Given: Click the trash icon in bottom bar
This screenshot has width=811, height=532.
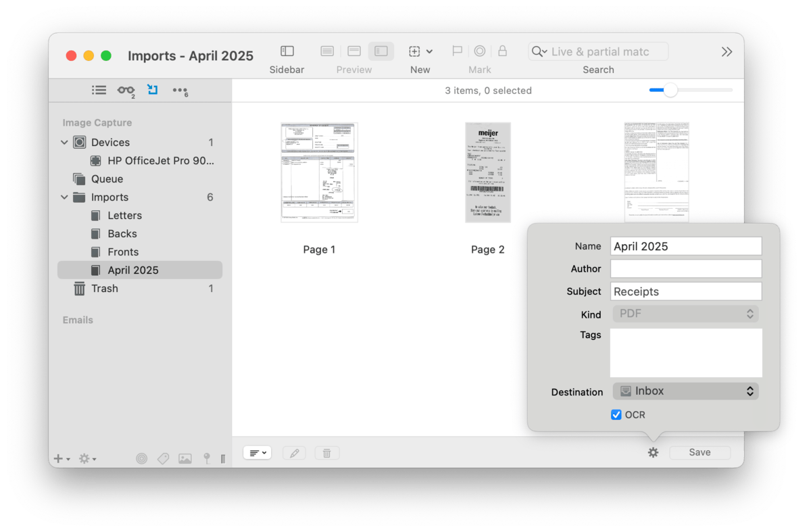Looking at the screenshot, I should [x=326, y=453].
